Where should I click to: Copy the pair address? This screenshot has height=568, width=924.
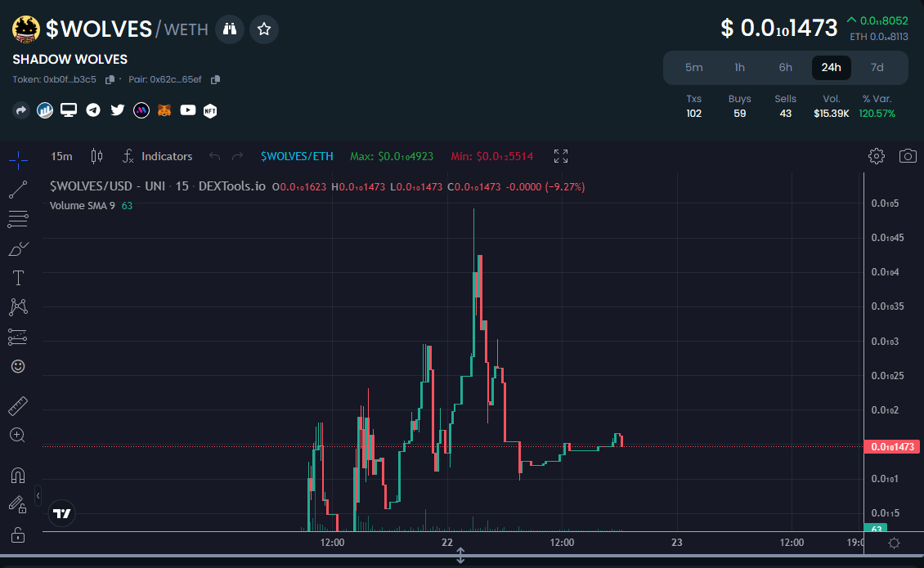215,79
